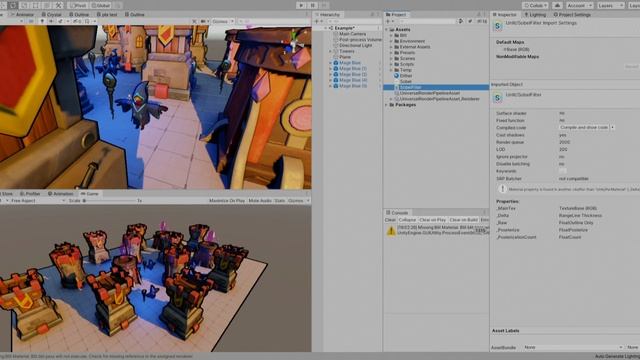Switch to the Project Settings tab

[x=572, y=15]
